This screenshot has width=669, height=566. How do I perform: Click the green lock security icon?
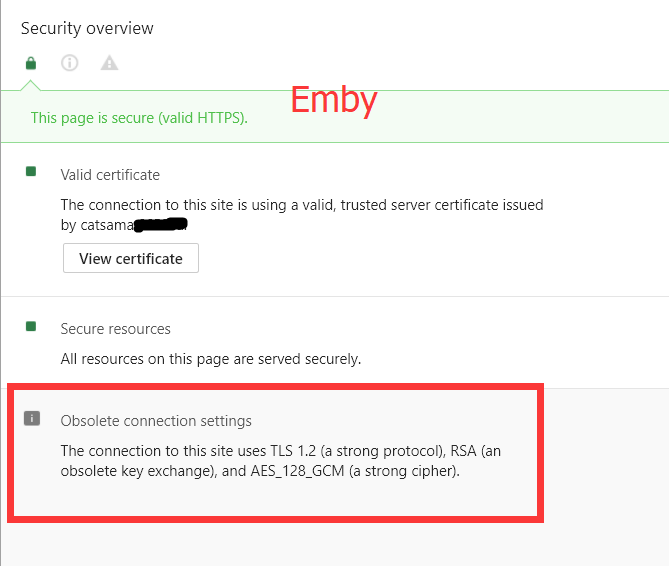(31, 63)
